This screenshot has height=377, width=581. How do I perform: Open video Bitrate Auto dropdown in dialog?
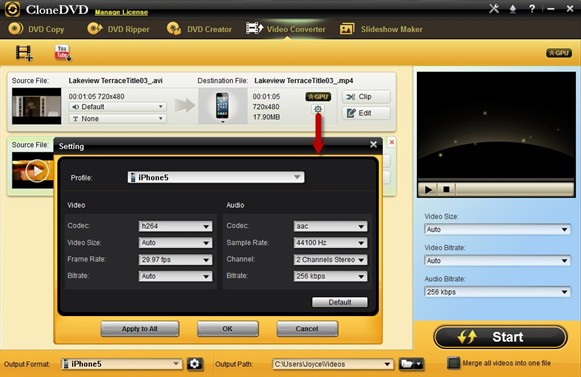click(175, 276)
